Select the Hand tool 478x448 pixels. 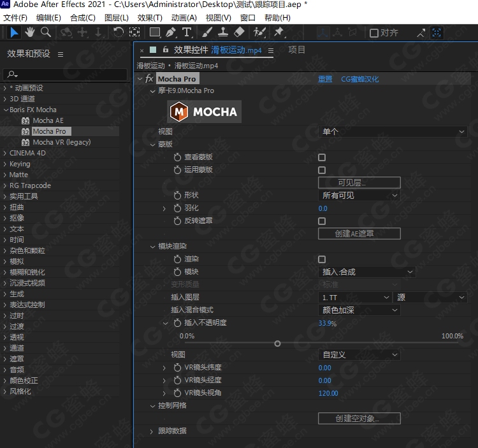coord(30,33)
